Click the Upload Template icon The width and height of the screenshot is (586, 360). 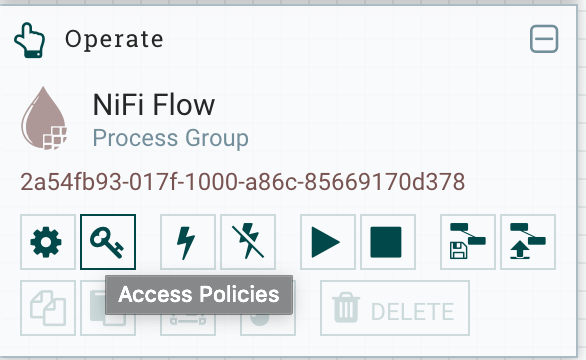pyautogui.click(x=528, y=242)
